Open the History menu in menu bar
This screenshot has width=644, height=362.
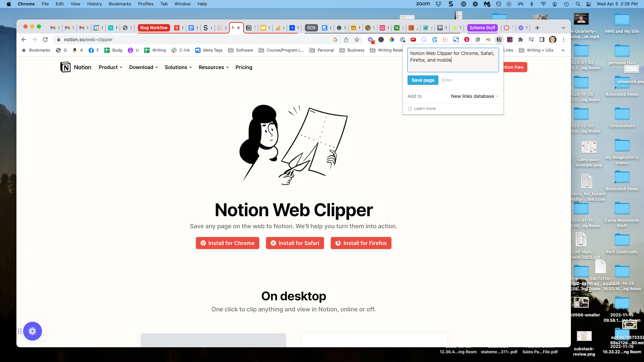(94, 4)
